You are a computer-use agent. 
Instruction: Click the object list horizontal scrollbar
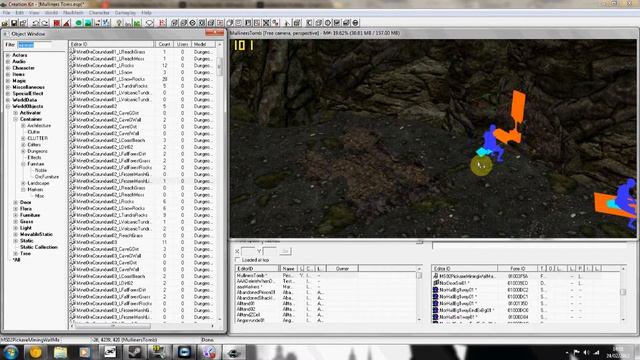tap(113, 326)
